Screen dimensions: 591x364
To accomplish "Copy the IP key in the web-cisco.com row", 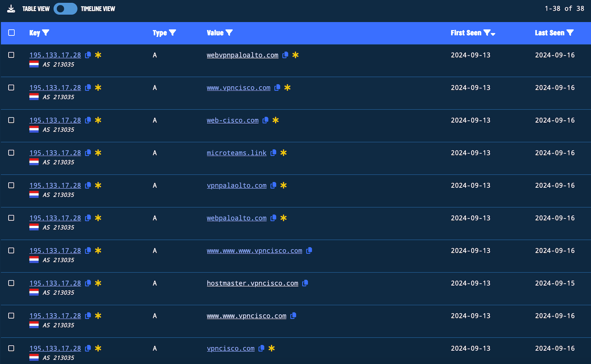I will point(88,120).
